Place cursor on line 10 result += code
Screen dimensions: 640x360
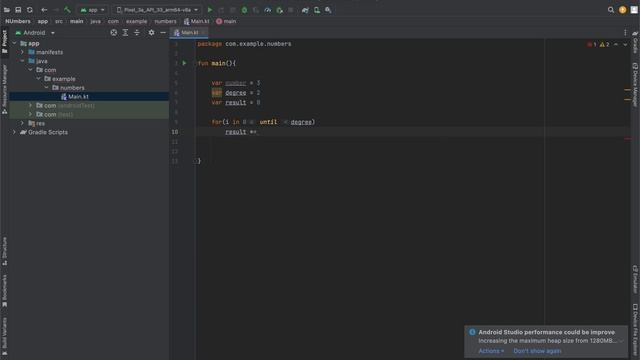tap(241, 132)
